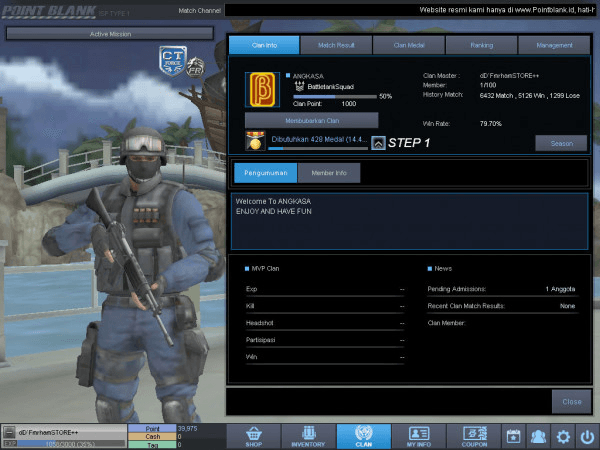Click the MVP Clan Kill row
600x450 pixels.
click(x=325, y=306)
